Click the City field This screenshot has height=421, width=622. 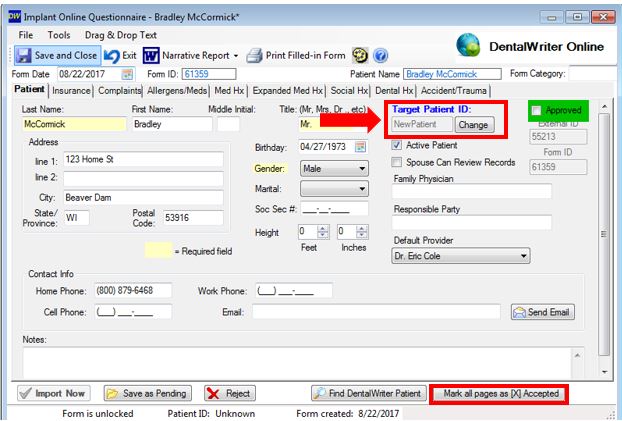point(143,198)
